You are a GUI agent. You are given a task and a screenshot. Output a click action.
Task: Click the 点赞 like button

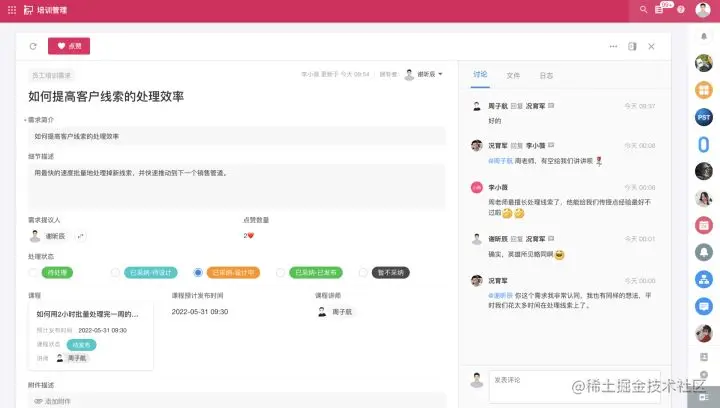pyautogui.click(x=69, y=46)
